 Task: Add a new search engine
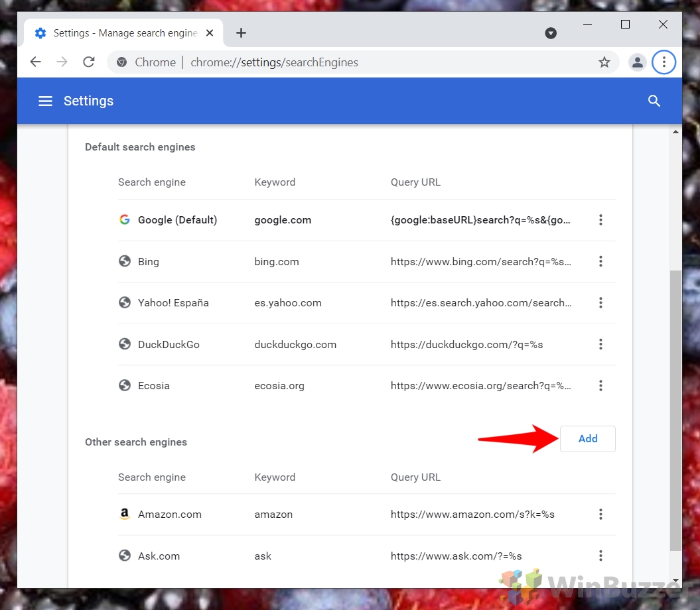click(x=587, y=439)
